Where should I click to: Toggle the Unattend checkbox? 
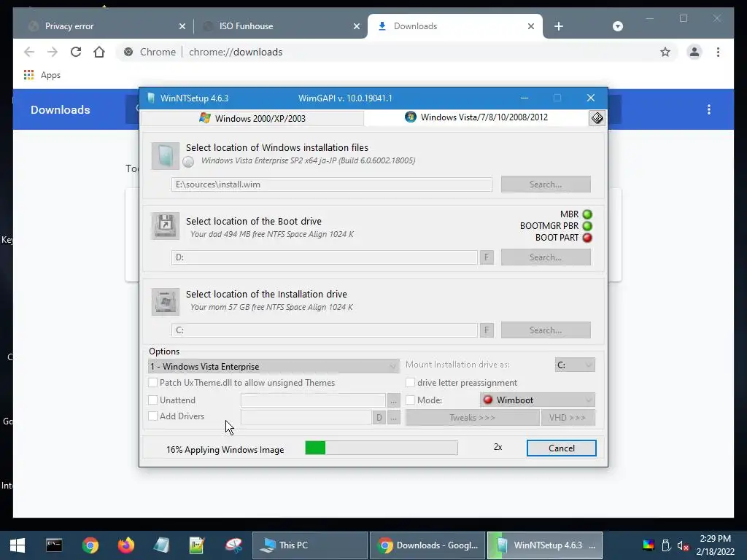click(153, 400)
